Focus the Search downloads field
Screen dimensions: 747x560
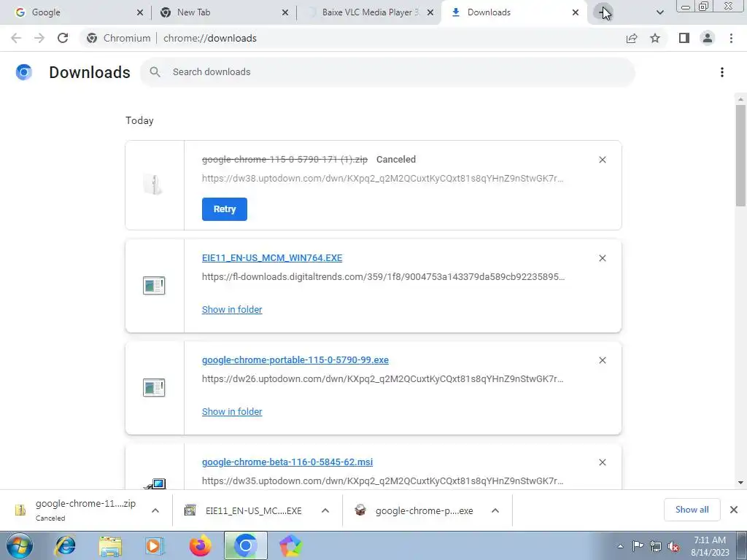coord(388,72)
